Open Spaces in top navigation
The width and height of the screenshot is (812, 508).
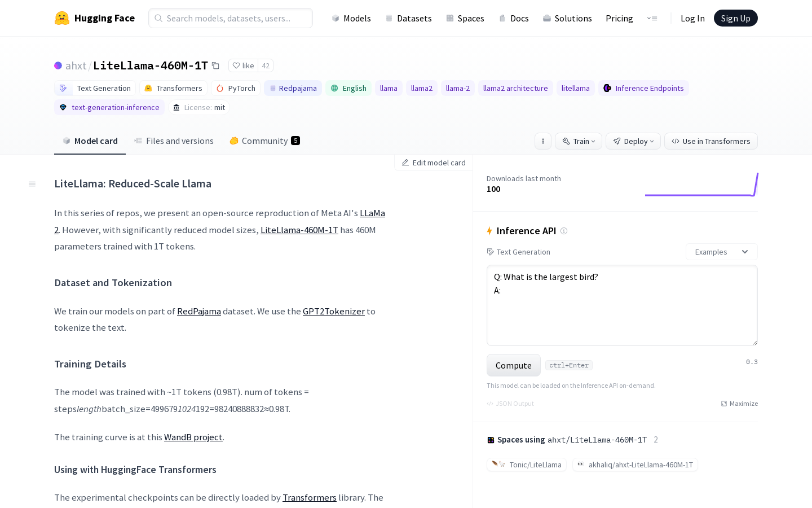point(465,18)
